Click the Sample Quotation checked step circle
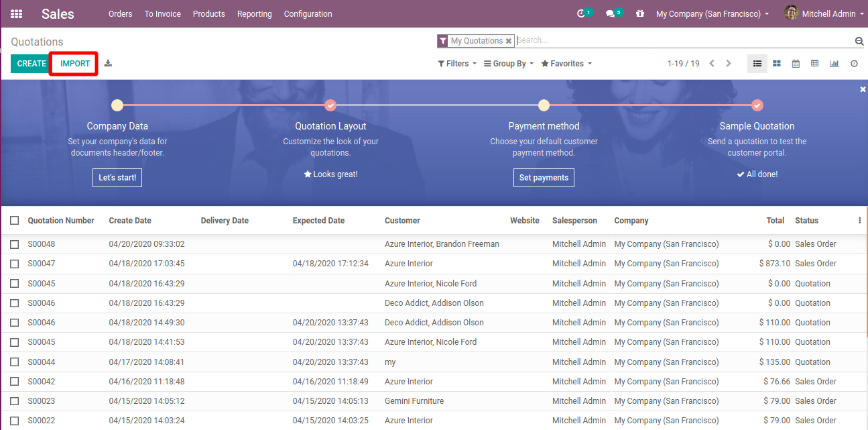Viewport: 868px width, 430px height. (757, 105)
